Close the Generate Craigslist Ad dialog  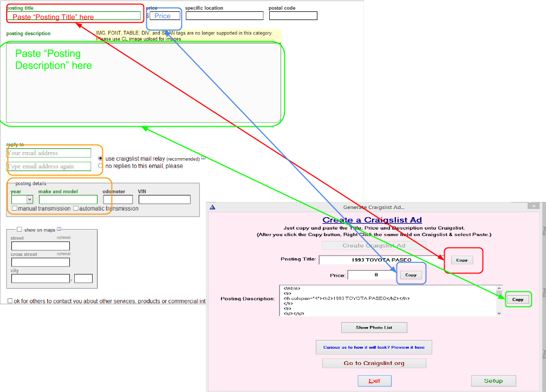pos(534,206)
